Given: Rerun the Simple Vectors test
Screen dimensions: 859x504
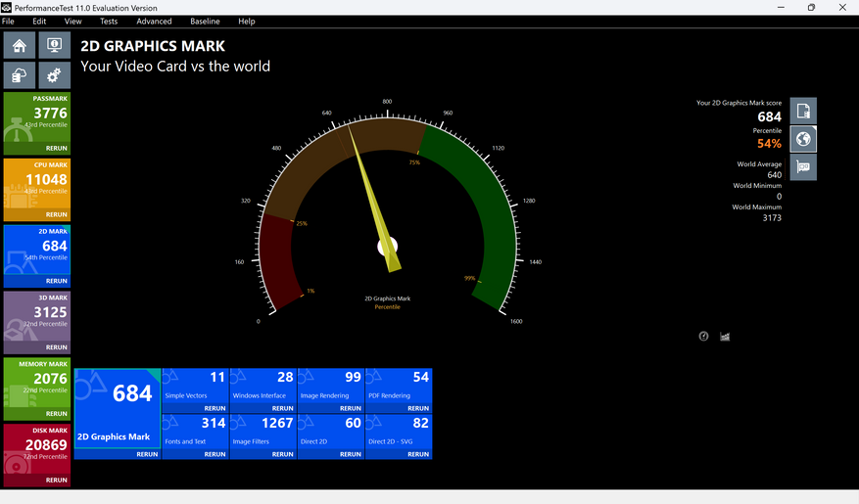Looking at the screenshot, I should coord(215,408).
